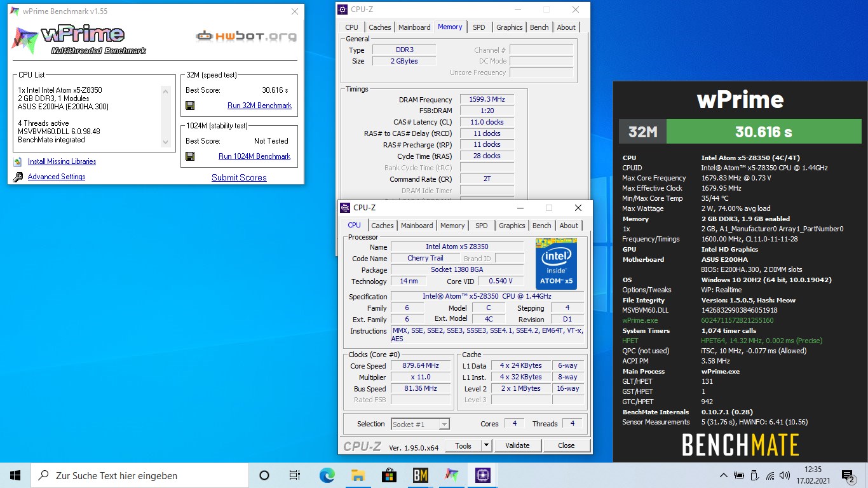
Task: Click the CPU-Z title icon in the front window
Action: [345, 208]
